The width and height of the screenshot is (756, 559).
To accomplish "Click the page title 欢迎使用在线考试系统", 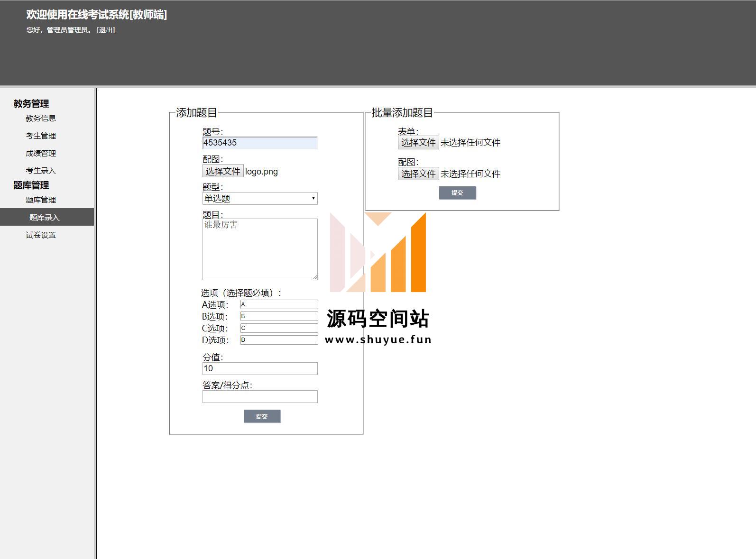I will point(97,15).
